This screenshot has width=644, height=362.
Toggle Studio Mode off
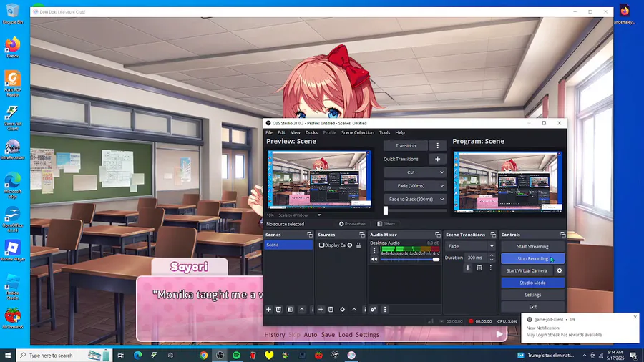[532, 283]
